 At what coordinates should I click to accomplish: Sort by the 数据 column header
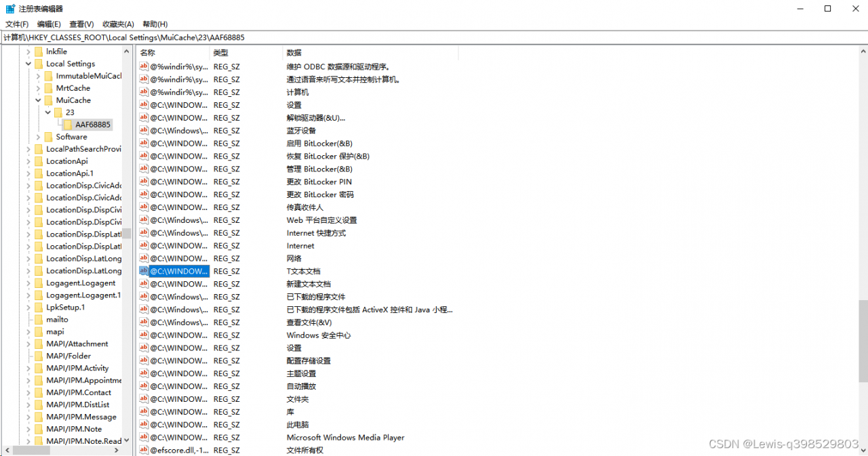coord(371,53)
